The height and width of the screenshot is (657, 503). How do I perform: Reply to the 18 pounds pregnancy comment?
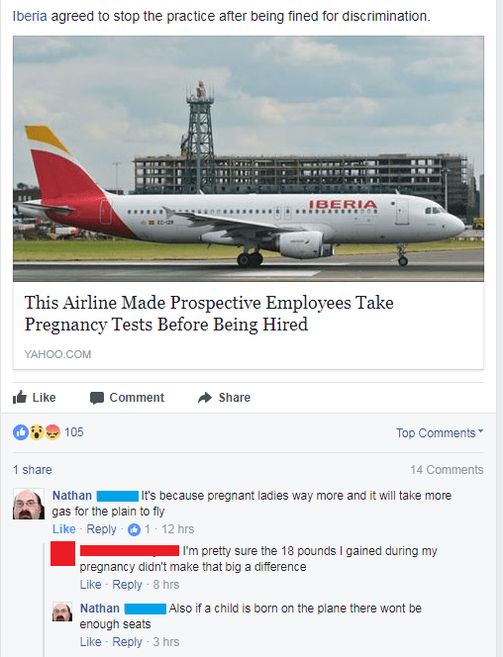[x=127, y=585]
